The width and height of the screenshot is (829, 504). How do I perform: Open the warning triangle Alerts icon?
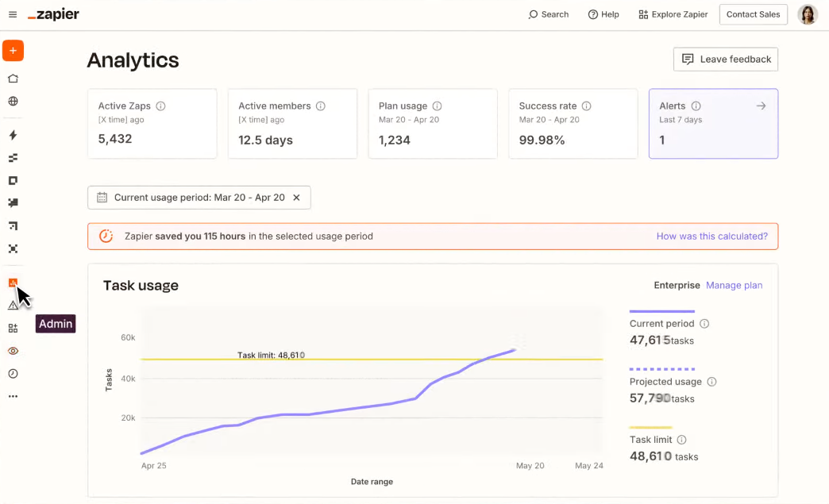click(x=13, y=306)
